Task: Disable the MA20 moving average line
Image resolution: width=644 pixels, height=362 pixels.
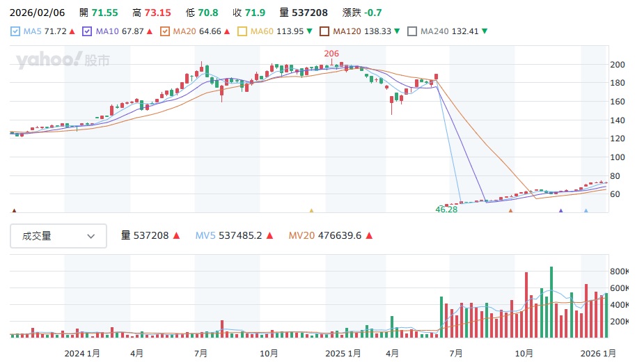Action: (x=165, y=31)
